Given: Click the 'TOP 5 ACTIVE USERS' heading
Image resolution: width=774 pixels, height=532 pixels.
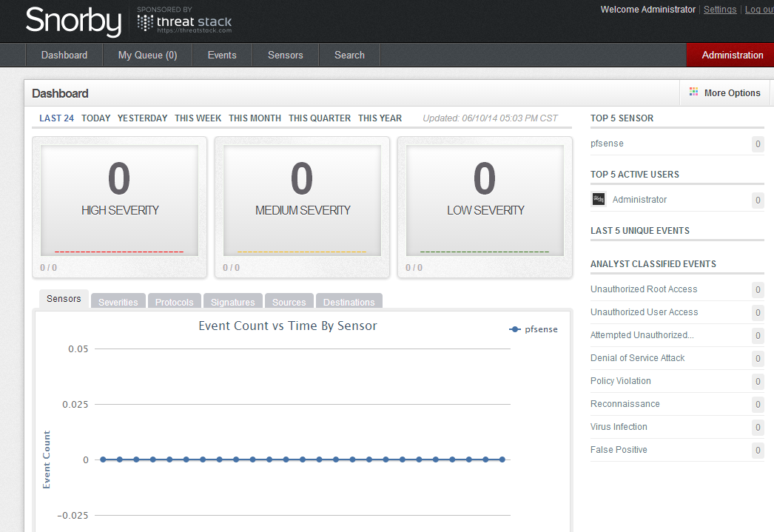Looking at the screenshot, I should 635,175.
